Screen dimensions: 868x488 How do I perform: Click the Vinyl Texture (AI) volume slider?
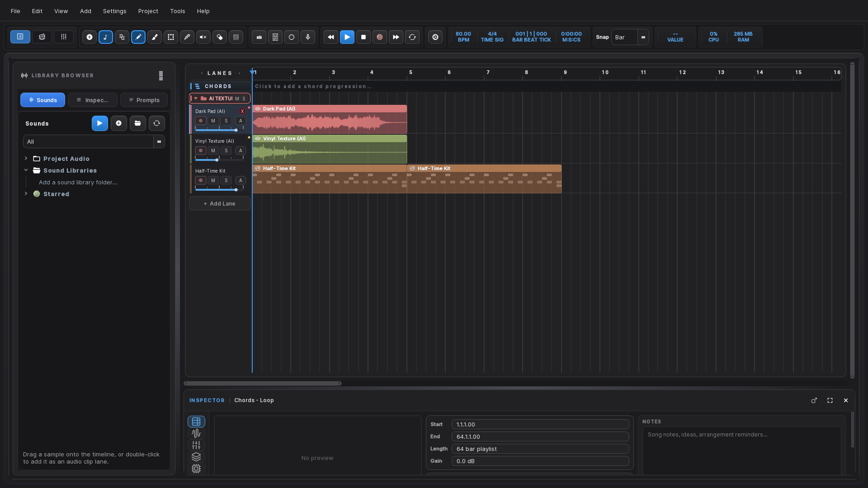[219, 160]
